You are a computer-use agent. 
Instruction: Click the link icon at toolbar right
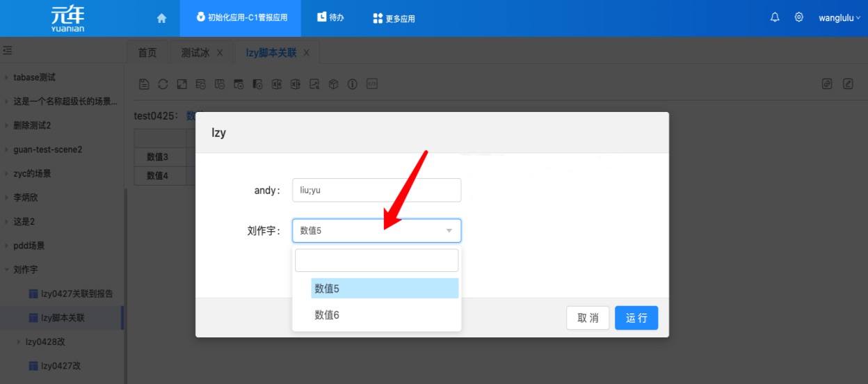[827, 84]
